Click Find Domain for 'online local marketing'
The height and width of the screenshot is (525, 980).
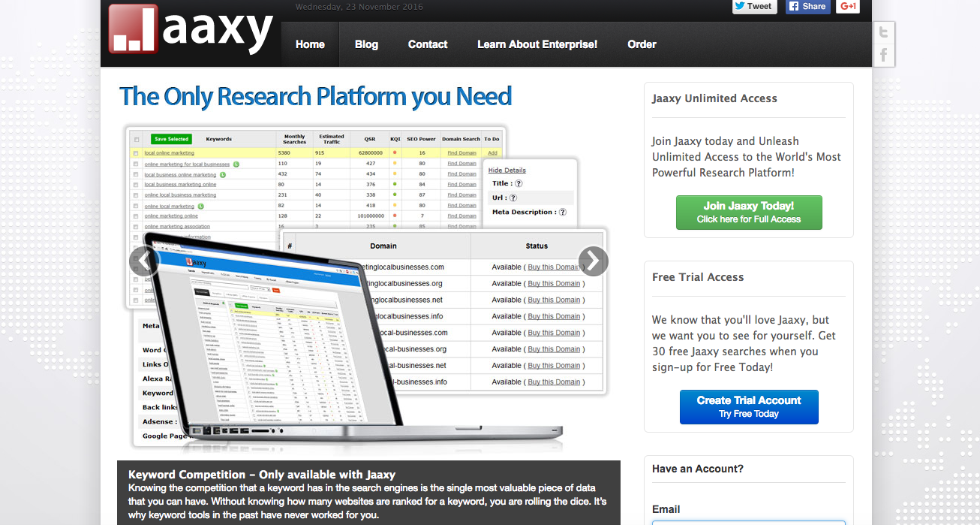point(461,206)
